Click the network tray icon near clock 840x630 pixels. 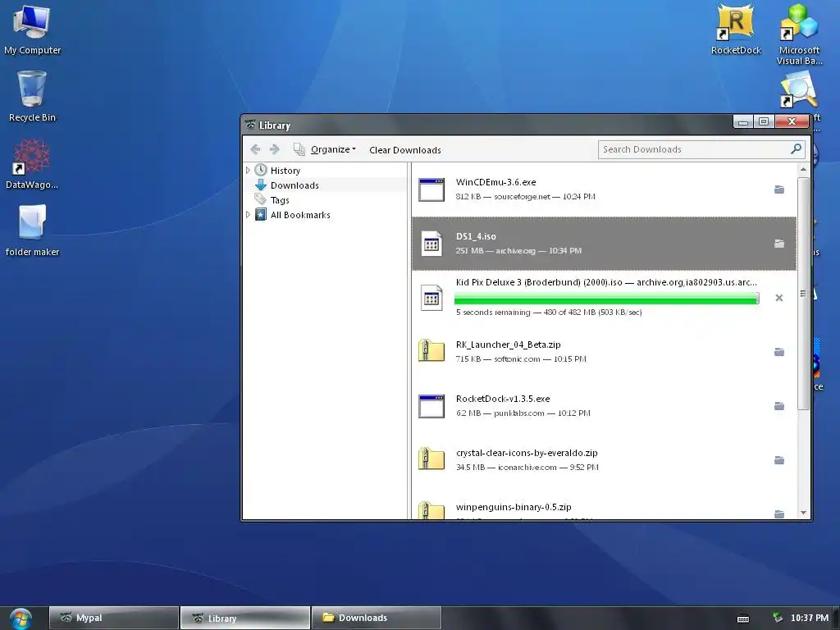tap(778, 618)
